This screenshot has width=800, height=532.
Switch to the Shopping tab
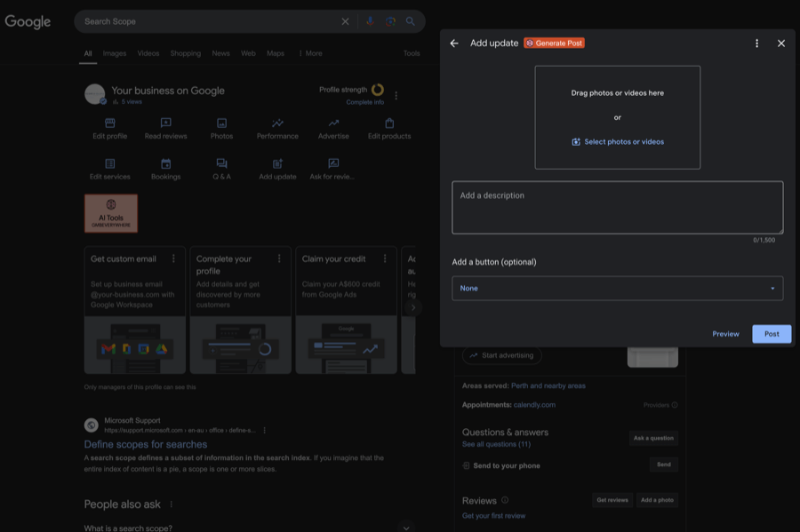point(185,53)
